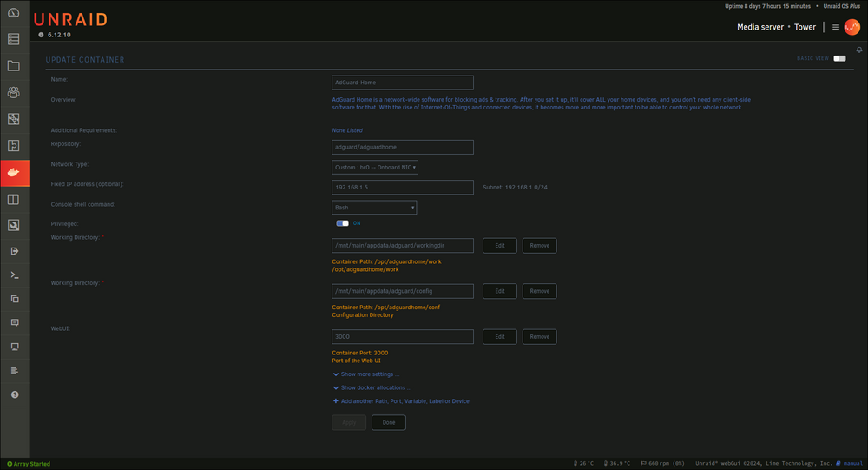Click the Uptime 8 days text

coord(767,6)
